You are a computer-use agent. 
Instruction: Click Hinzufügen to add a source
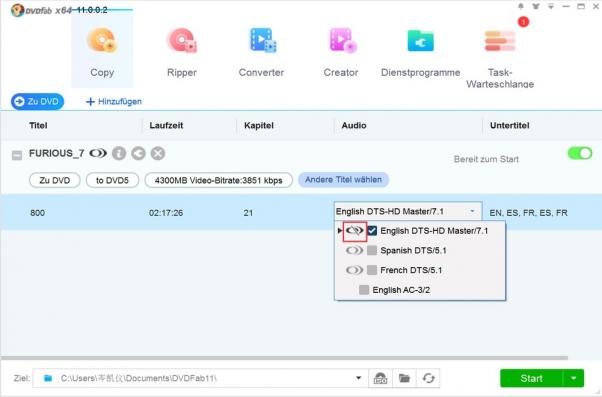coord(114,101)
